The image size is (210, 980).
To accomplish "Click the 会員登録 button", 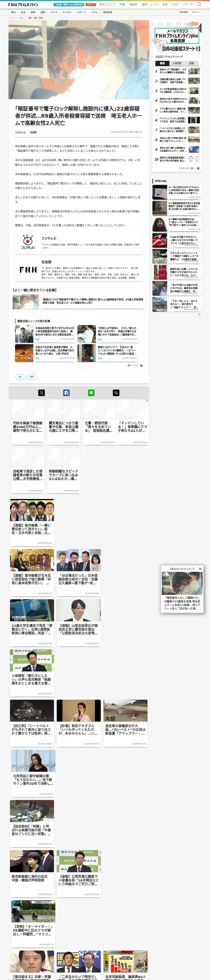I will coord(183,12).
